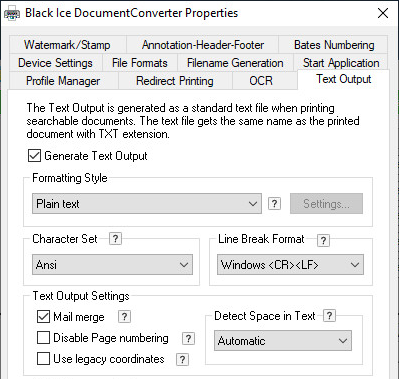Click the Settings... button
399x379 pixels.
coord(326,204)
